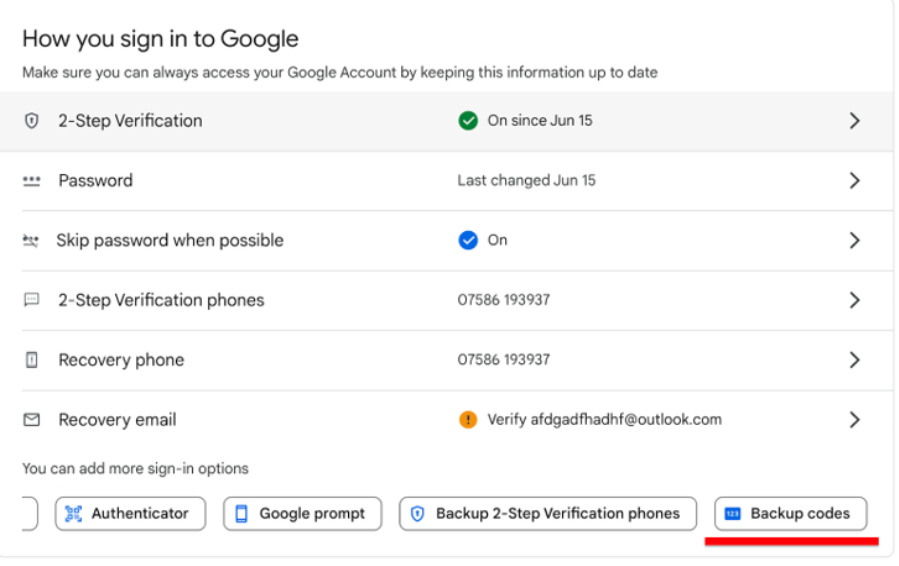
Task: Open the Backup codes option
Action: tap(790, 514)
